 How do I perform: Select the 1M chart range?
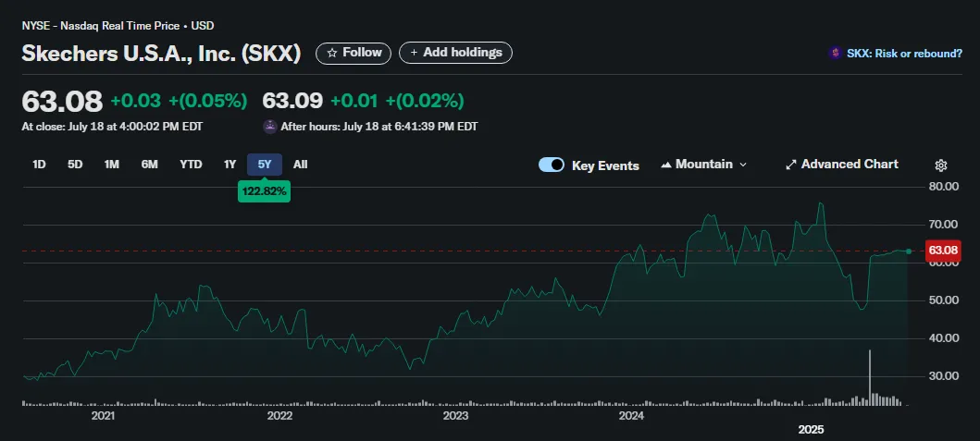point(112,165)
